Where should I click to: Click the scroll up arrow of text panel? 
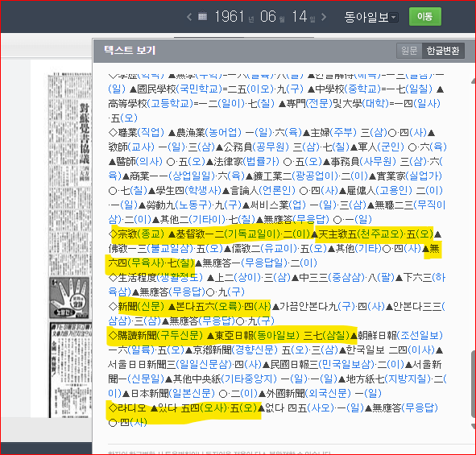[474, 81]
